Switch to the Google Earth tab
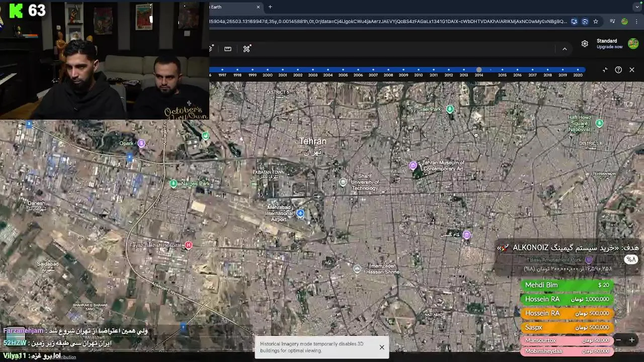This screenshot has height=362, width=644. pyautogui.click(x=233, y=7)
